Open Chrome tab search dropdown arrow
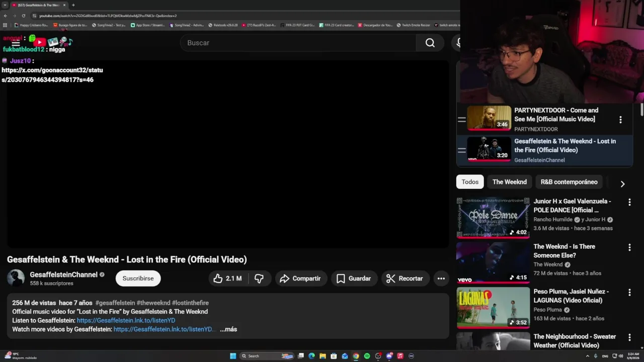The image size is (644, 362). pyautogui.click(x=4, y=5)
